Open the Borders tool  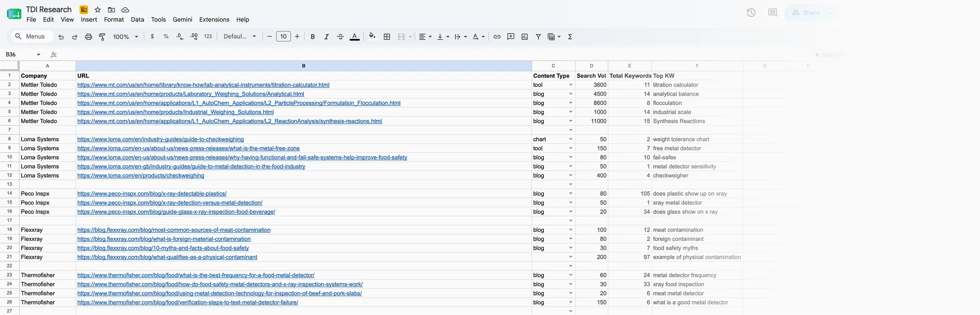[387, 37]
